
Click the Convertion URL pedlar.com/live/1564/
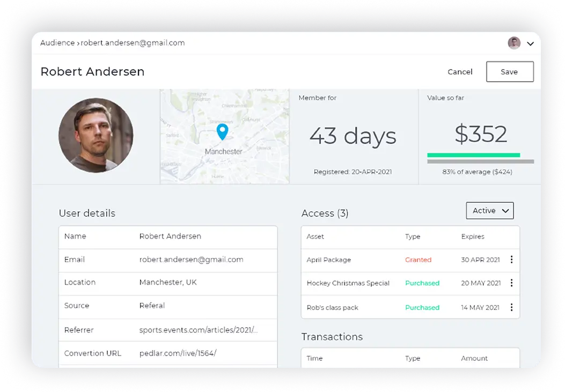178,353
